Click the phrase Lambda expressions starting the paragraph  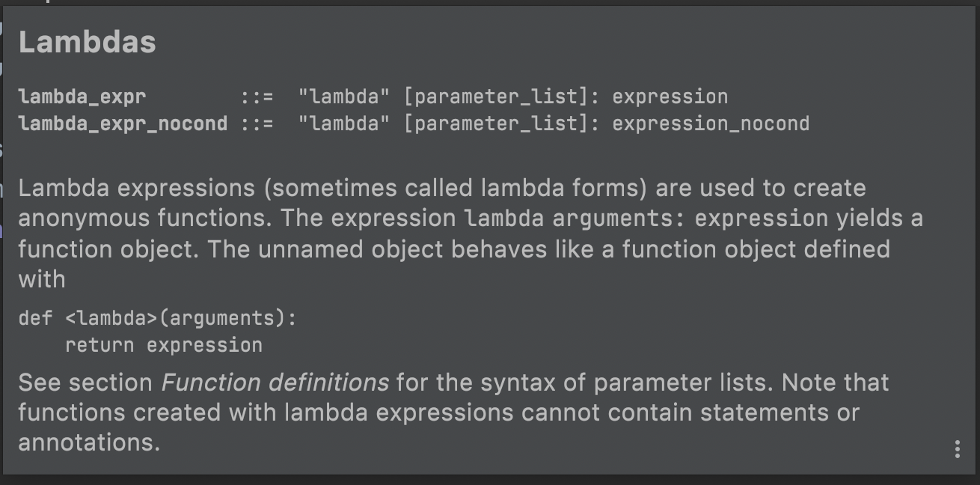tap(137, 188)
